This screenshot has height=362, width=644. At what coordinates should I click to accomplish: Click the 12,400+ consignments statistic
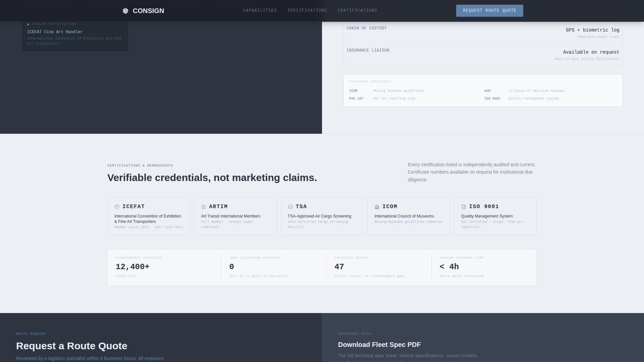(x=132, y=267)
